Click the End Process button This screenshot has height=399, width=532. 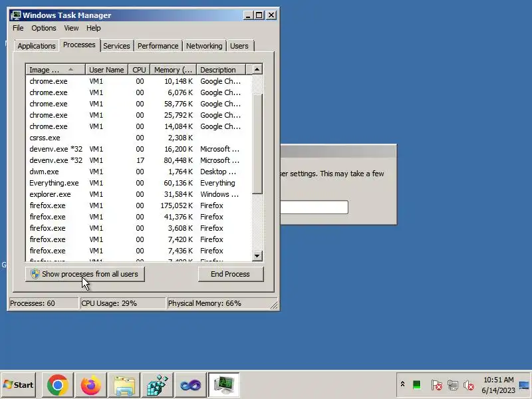pos(230,274)
